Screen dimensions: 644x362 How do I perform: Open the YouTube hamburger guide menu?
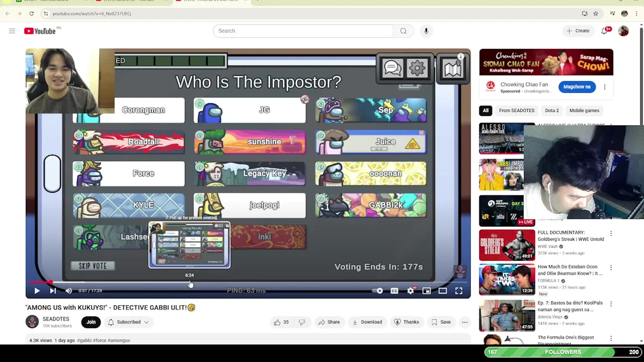tap(12, 31)
